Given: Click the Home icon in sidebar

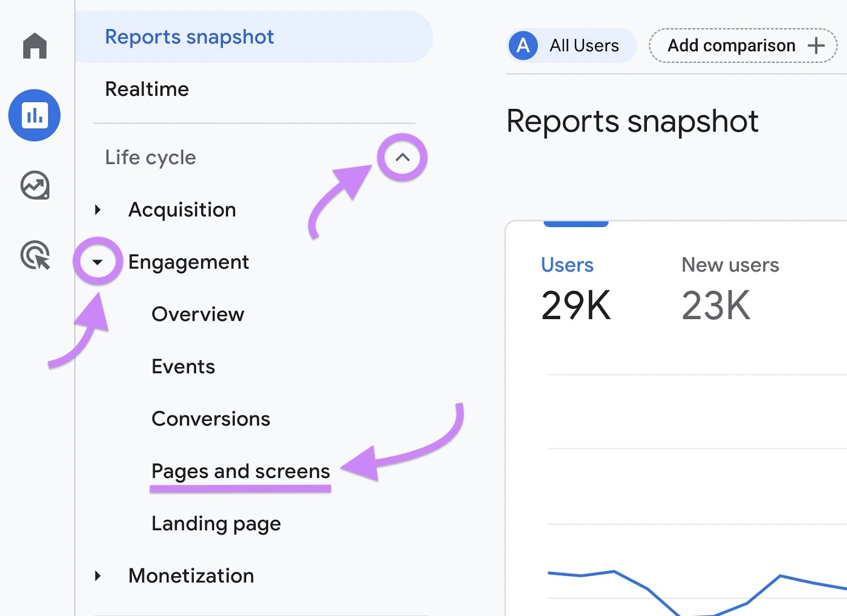Looking at the screenshot, I should [34, 46].
